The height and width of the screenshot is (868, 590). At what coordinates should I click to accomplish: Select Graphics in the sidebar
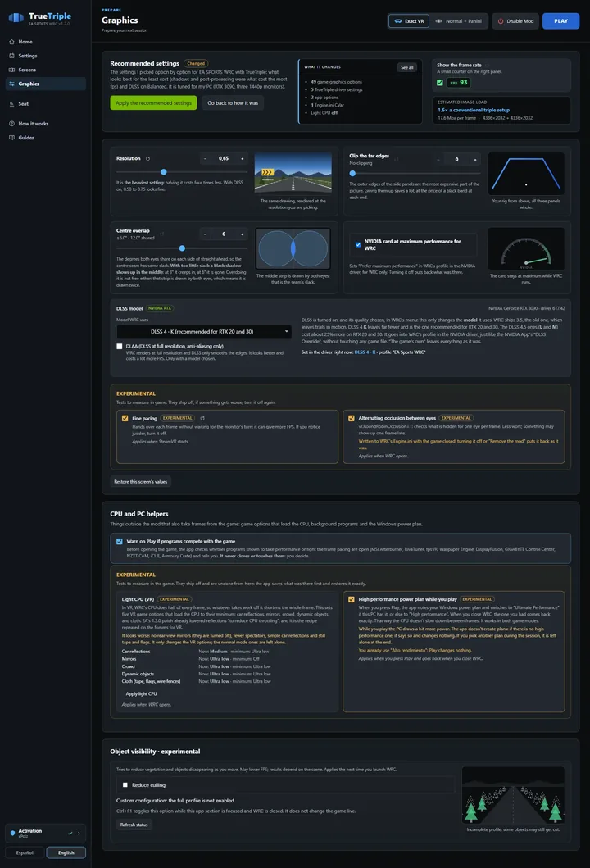[x=45, y=84]
